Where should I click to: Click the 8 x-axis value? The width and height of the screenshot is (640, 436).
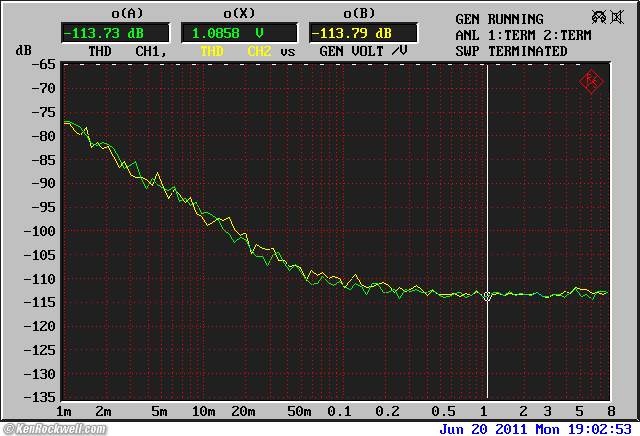click(611, 411)
